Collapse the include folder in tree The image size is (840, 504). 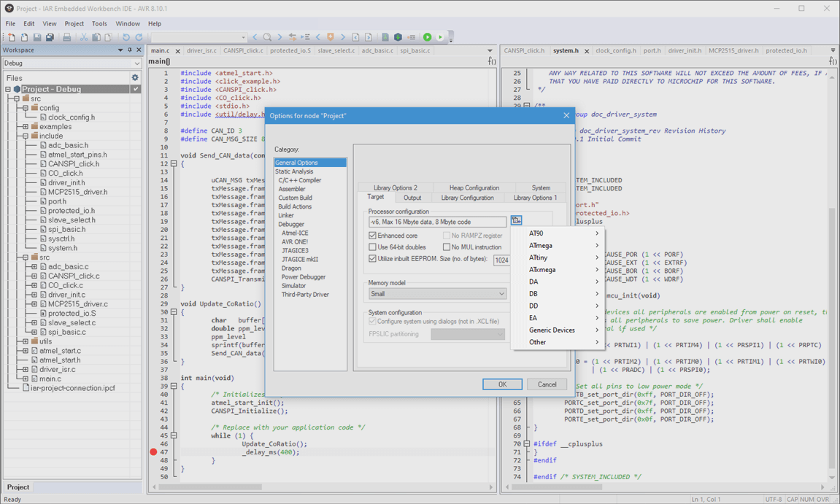tap(26, 136)
